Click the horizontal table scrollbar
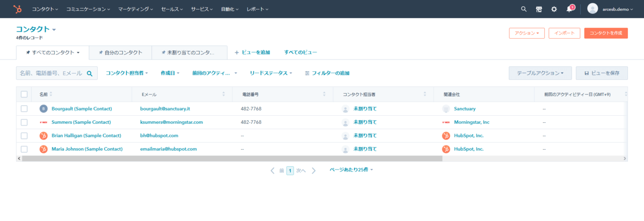This screenshot has height=221, width=644. pos(231,159)
